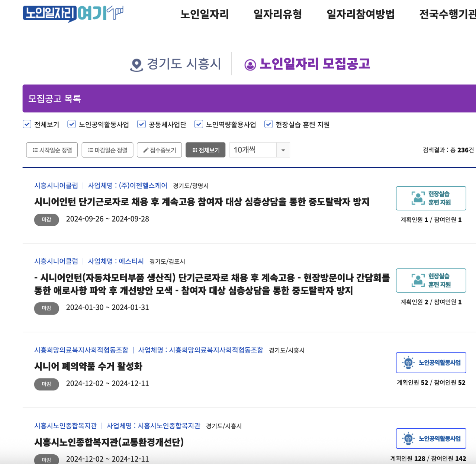Click the purple 모집공고 목록 header bar
The width and height of the screenshot is (476, 464).
point(245,99)
